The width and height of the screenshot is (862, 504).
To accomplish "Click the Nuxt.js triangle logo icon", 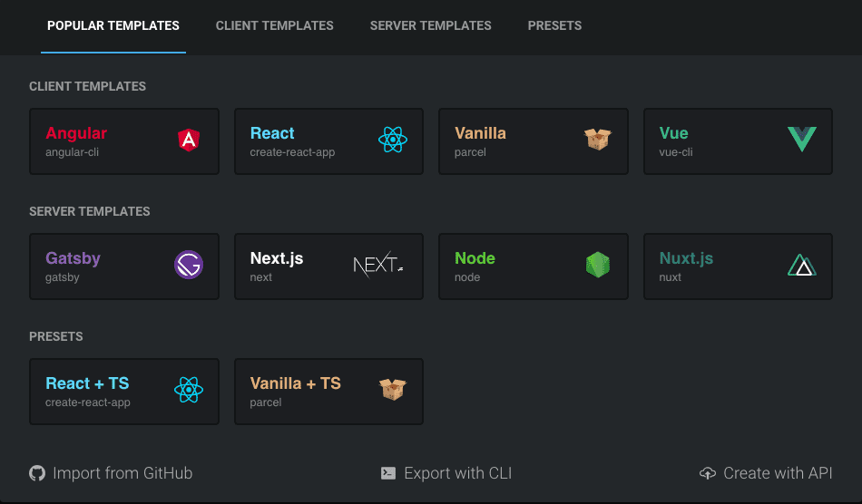I will (801, 265).
